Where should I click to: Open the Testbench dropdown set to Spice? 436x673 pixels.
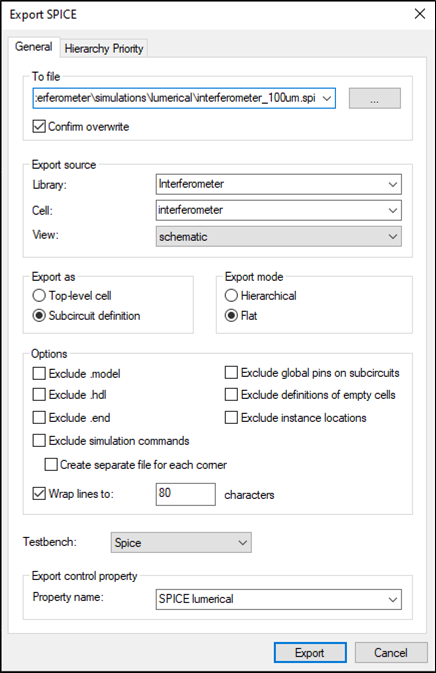tap(181, 543)
